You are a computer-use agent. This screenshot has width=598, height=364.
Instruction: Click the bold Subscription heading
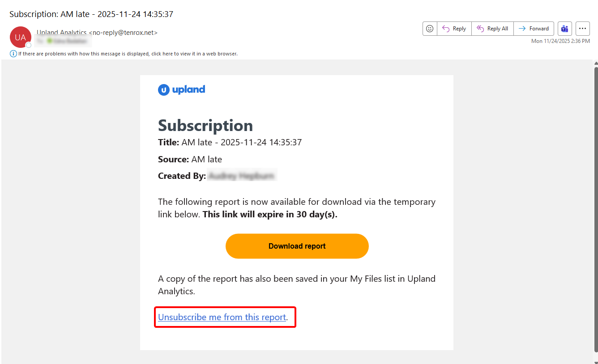(205, 125)
